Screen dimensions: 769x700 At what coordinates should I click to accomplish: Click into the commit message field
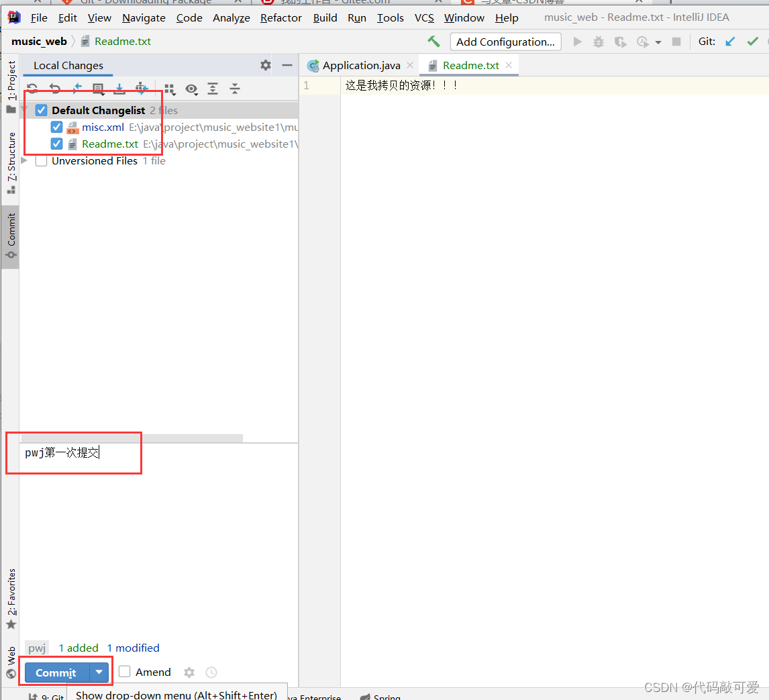[158, 540]
